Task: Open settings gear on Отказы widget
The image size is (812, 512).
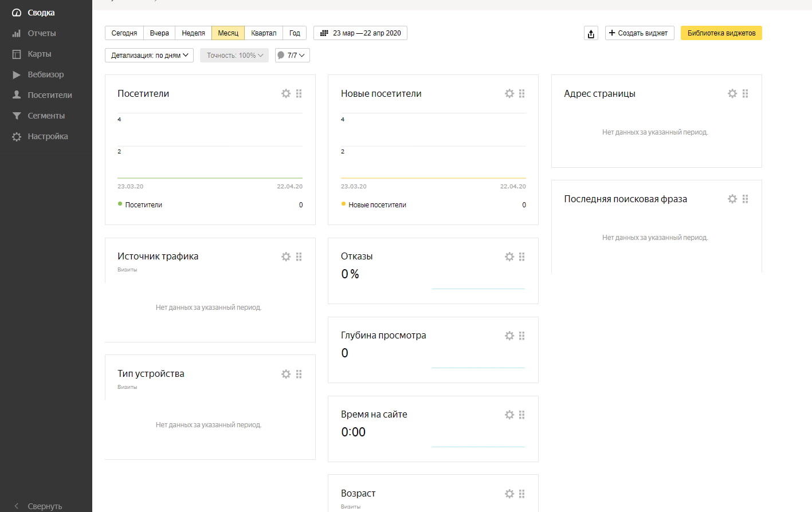Action: tap(509, 257)
